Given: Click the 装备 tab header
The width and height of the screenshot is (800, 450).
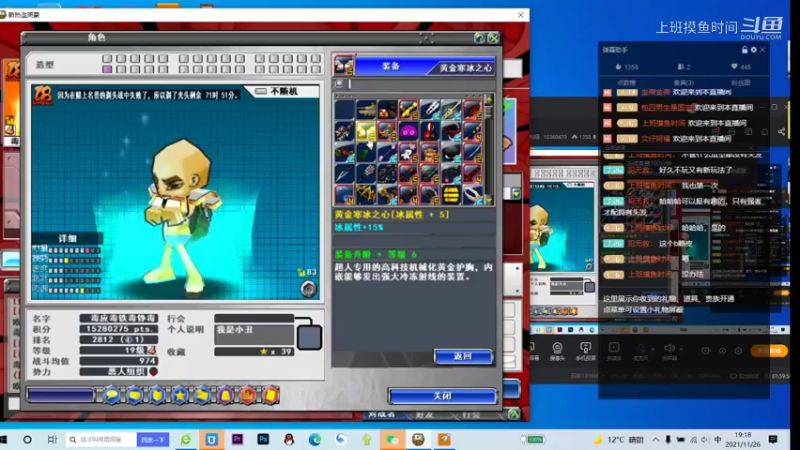Looking at the screenshot, I should pyautogui.click(x=391, y=66).
